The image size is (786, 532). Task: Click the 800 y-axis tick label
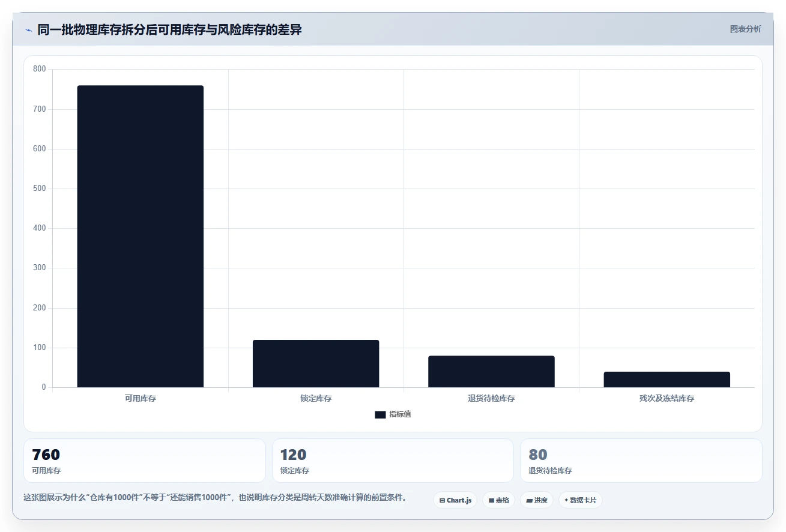click(40, 69)
